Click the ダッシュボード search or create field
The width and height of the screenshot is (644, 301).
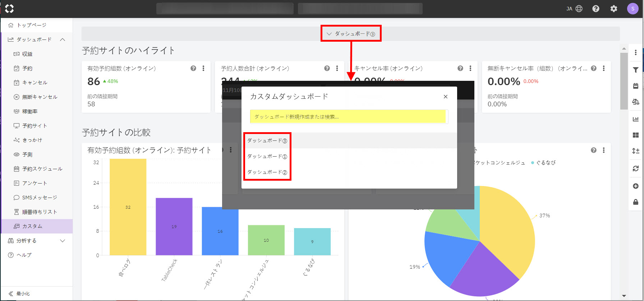(x=349, y=117)
